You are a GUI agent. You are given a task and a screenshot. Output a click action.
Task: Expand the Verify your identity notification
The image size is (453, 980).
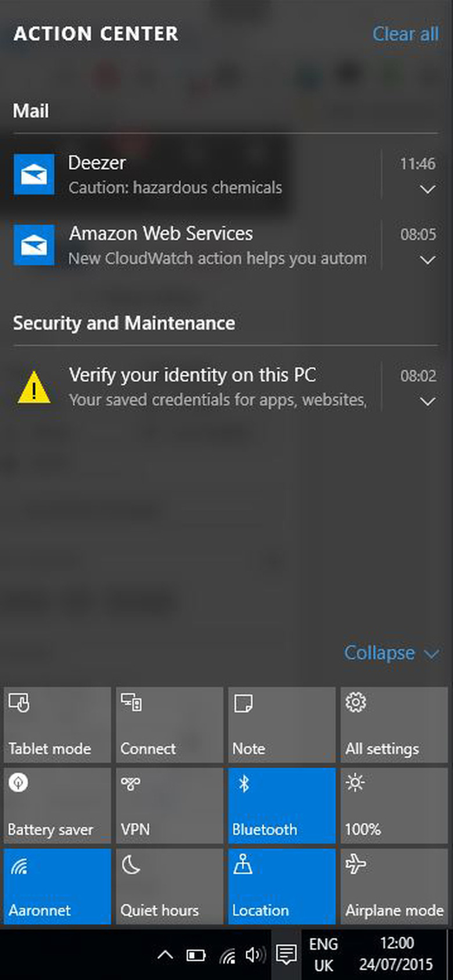[427, 402]
